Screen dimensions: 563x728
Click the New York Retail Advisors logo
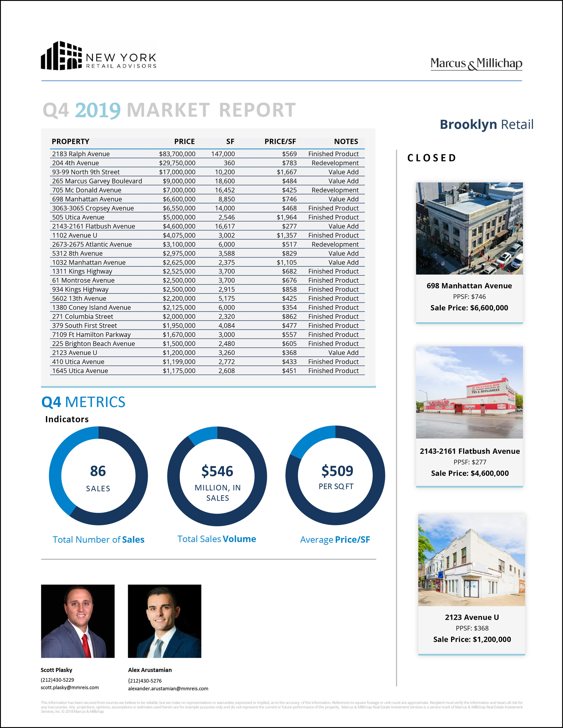[x=98, y=56]
